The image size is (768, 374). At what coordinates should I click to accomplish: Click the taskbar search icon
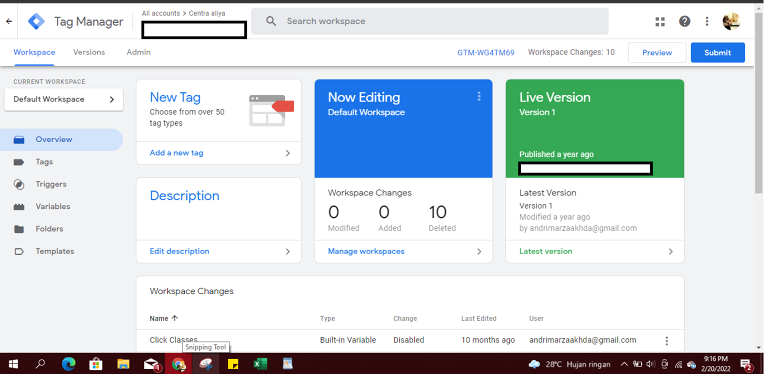point(41,364)
